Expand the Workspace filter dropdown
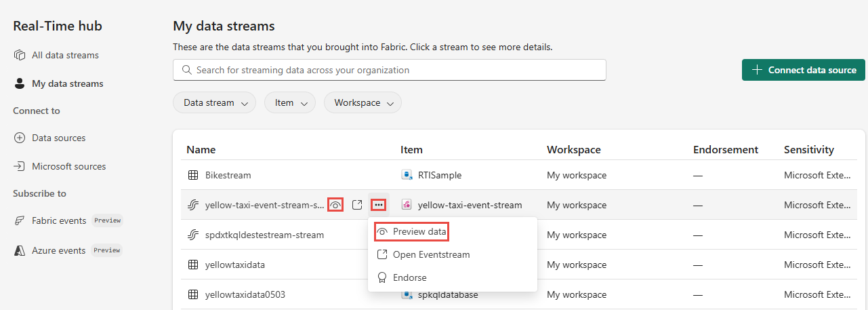The height and width of the screenshot is (310, 868). click(363, 103)
